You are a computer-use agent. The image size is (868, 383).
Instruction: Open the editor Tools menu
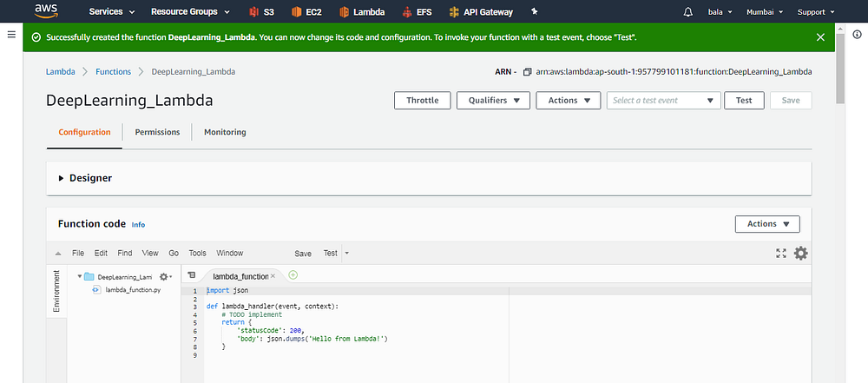pos(198,253)
